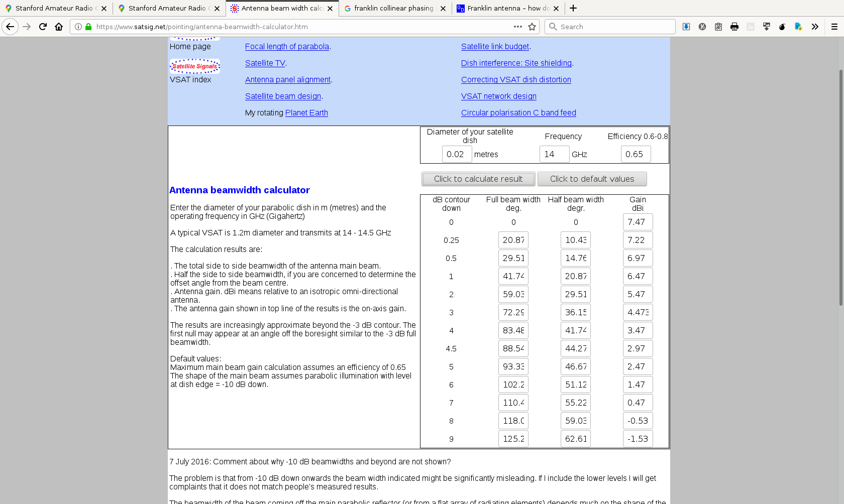The height and width of the screenshot is (504, 844).
Task: Open Focal length of parabola link
Action: point(287,47)
